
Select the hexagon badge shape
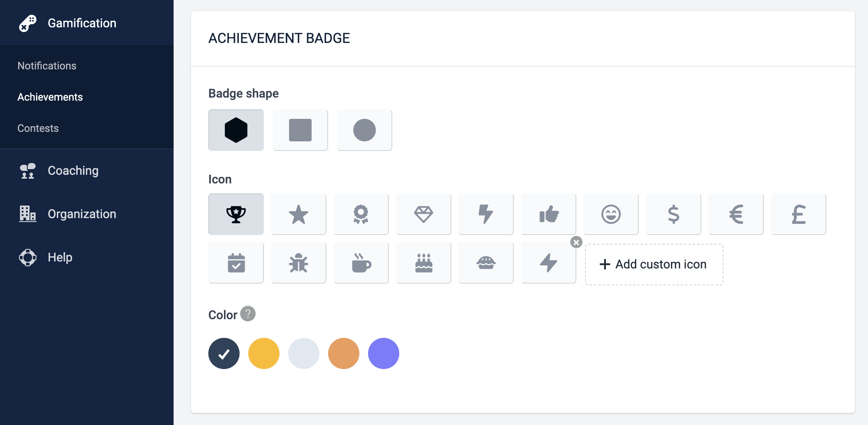click(x=236, y=130)
